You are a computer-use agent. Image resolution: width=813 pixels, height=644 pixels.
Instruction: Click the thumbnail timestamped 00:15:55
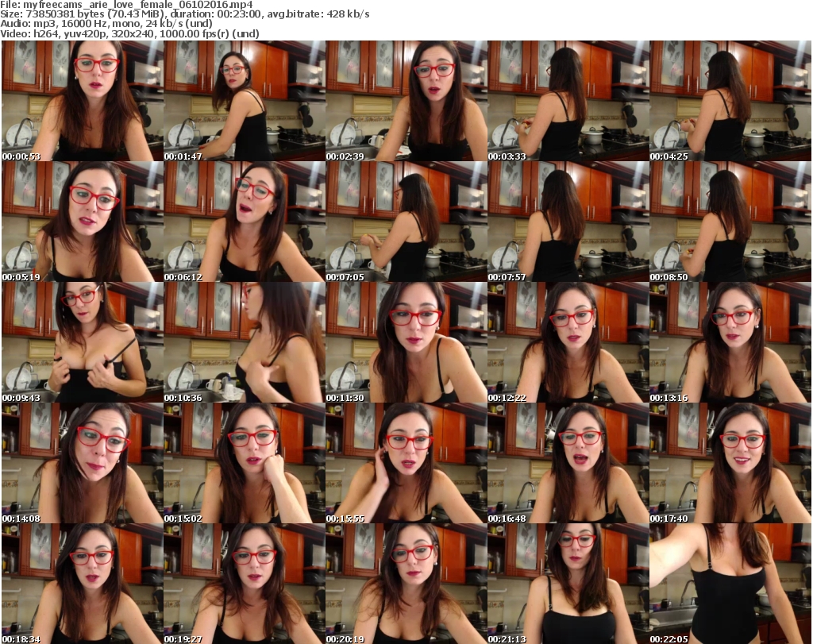(x=406, y=463)
